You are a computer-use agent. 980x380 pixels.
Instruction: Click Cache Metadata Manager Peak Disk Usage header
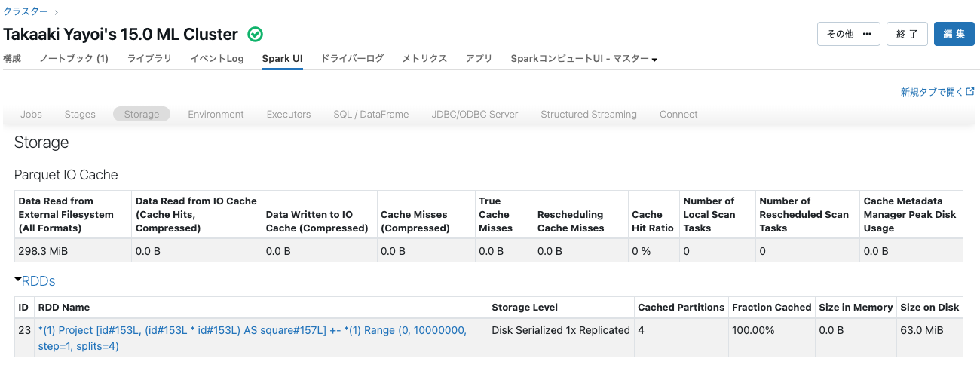tap(910, 214)
